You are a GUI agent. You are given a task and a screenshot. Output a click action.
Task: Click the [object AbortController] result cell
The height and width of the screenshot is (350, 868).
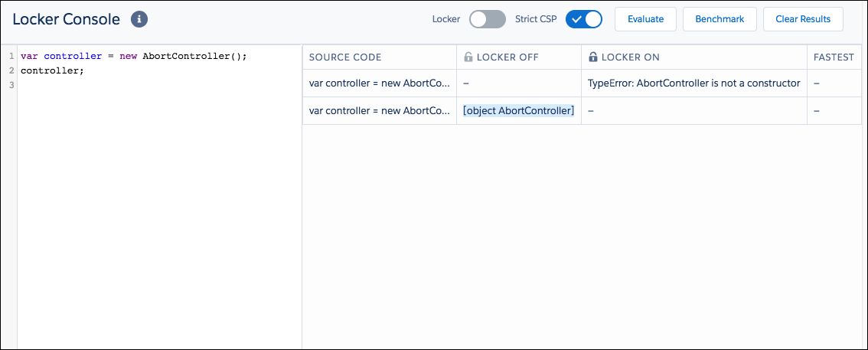click(519, 111)
